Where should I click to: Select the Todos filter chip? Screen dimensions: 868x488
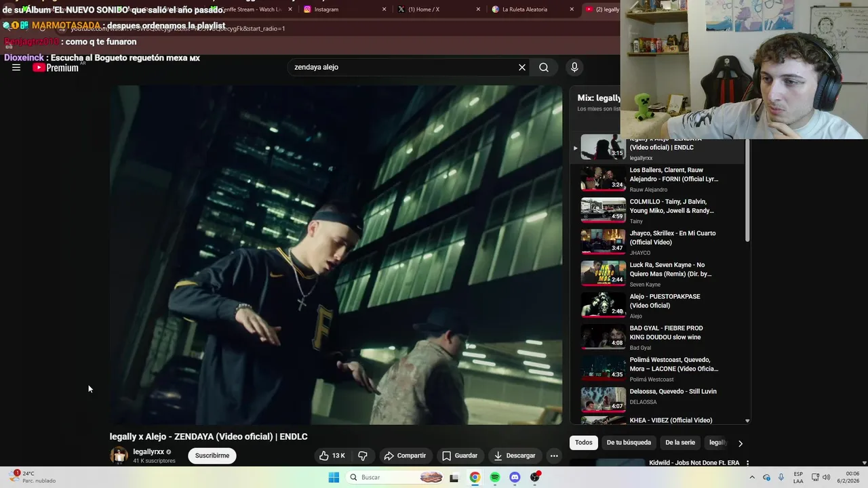[584, 443]
